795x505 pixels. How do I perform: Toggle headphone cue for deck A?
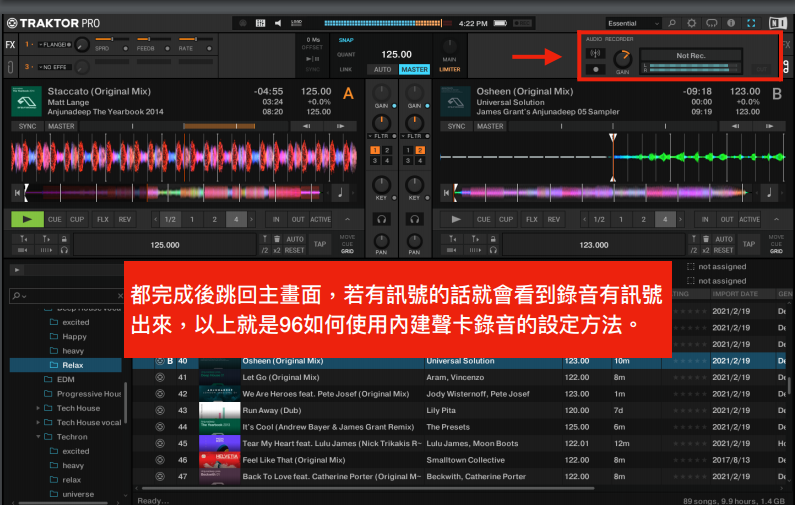click(x=381, y=219)
